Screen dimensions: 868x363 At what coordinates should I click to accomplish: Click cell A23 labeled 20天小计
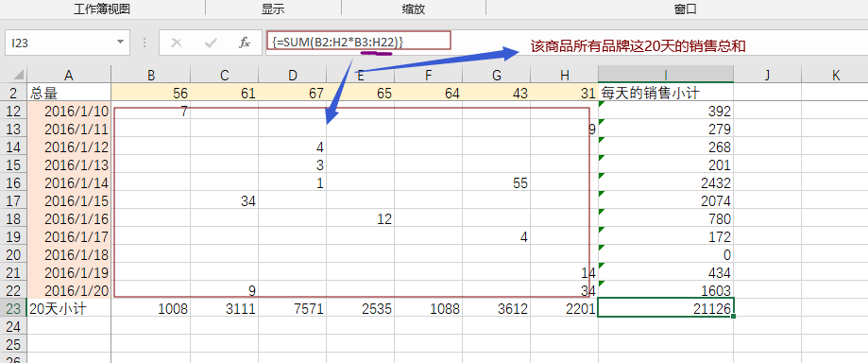pyautogui.click(x=69, y=309)
